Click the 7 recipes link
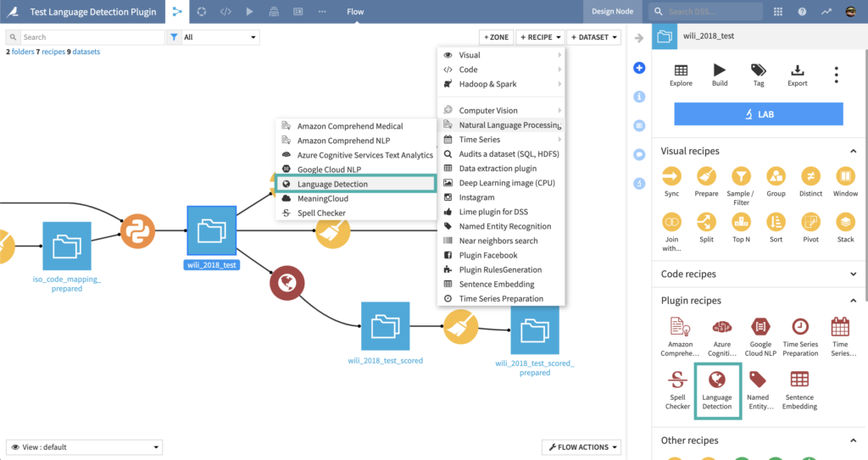 (x=50, y=52)
